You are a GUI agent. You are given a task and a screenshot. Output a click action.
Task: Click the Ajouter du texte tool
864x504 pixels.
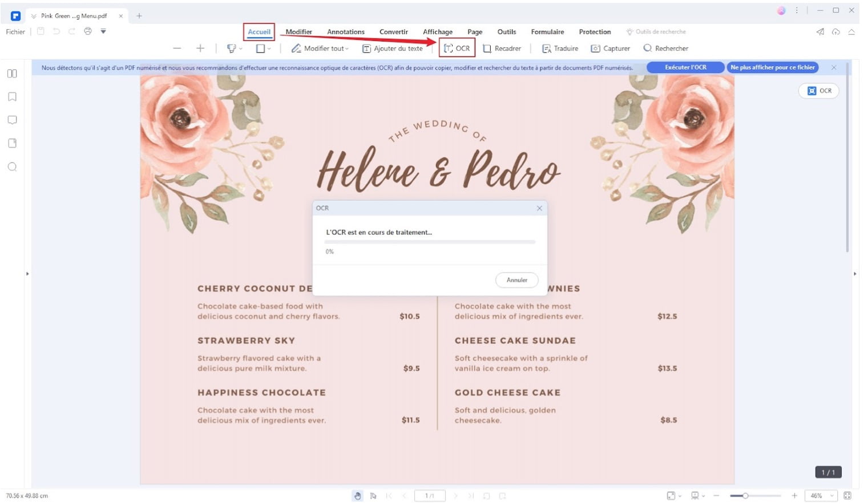click(x=393, y=48)
